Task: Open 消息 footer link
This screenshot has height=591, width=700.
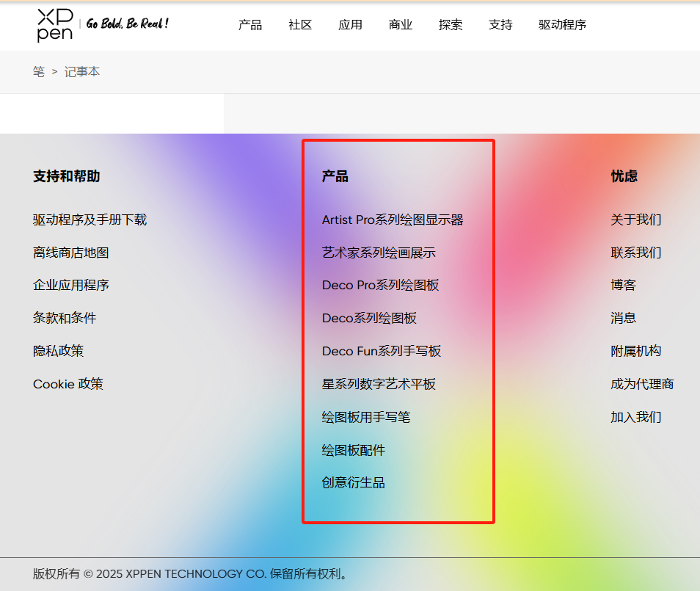Action: click(623, 318)
